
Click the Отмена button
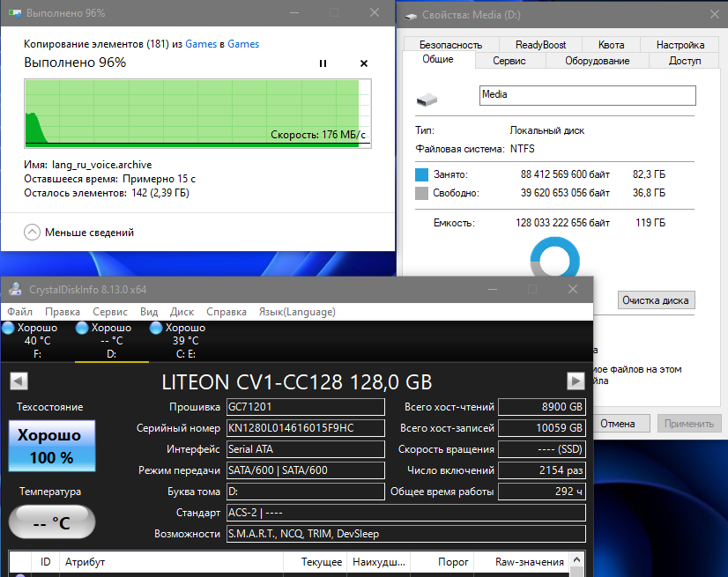(x=618, y=424)
